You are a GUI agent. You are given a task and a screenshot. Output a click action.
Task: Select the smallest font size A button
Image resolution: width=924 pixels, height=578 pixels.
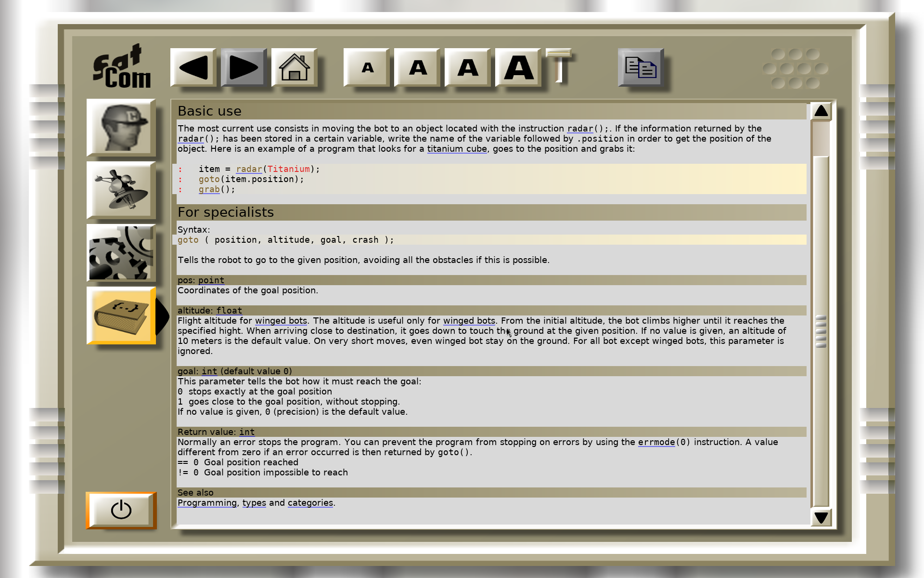coord(367,67)
